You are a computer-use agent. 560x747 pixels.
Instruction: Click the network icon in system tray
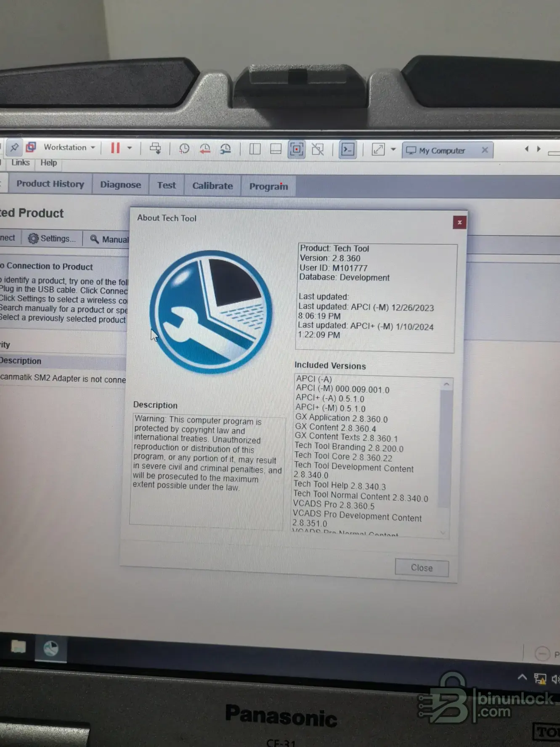coord(540,678)
